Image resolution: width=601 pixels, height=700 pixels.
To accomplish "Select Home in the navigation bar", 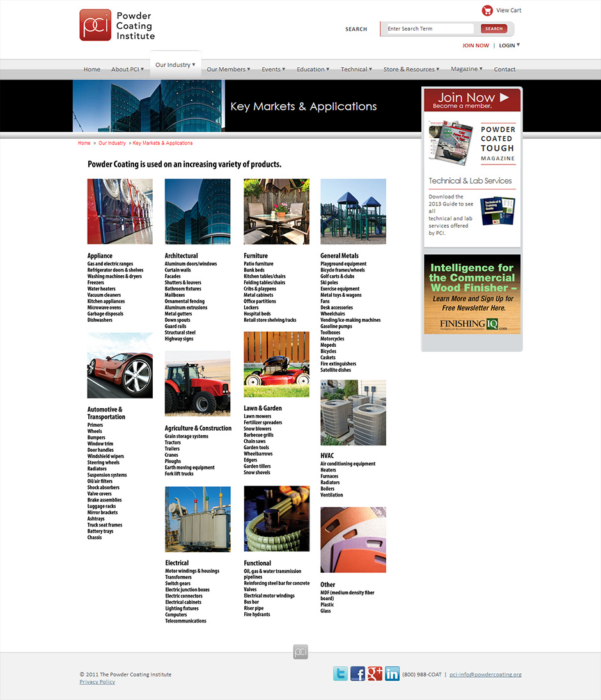I will click(x=92, y=69).
